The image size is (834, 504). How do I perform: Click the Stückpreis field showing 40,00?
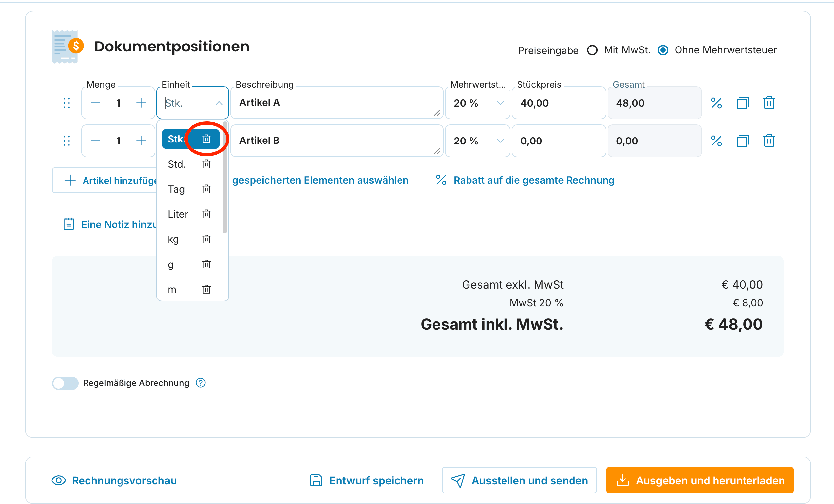click(x=559, y=103)
